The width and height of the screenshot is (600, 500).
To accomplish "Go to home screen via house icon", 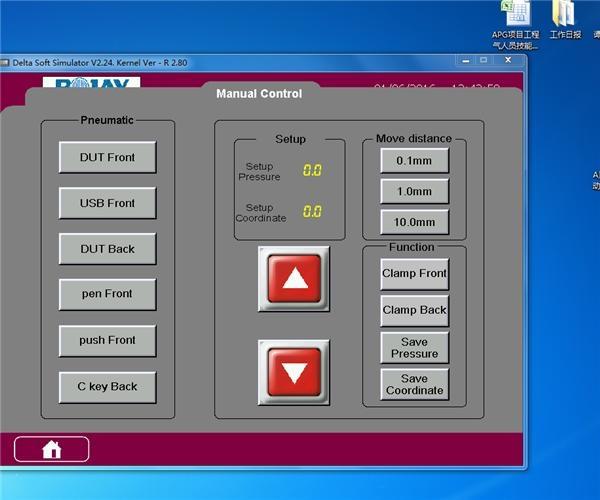I will click(x=52, y=449).
